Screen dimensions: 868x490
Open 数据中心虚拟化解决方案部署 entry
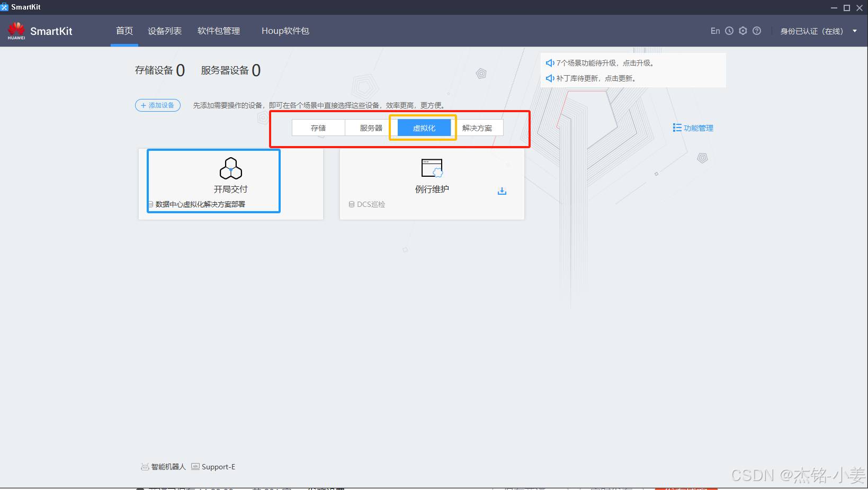(x=200, y=204)
